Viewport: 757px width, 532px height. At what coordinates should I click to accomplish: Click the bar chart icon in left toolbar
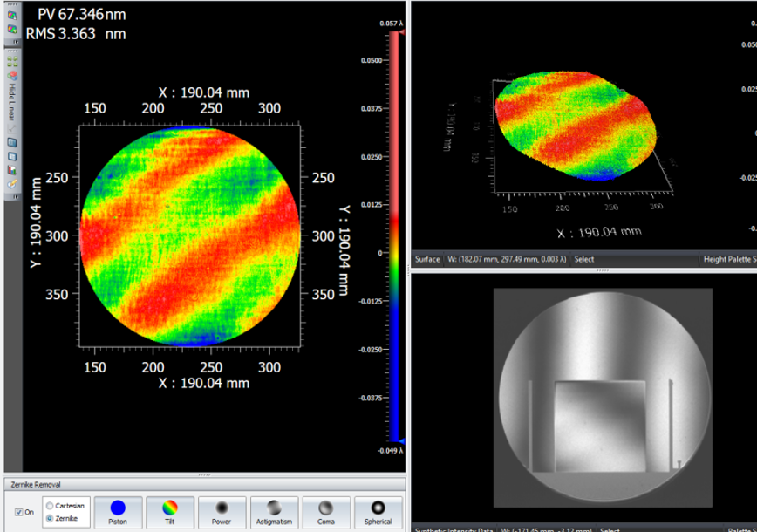click(x=13, y=168)
